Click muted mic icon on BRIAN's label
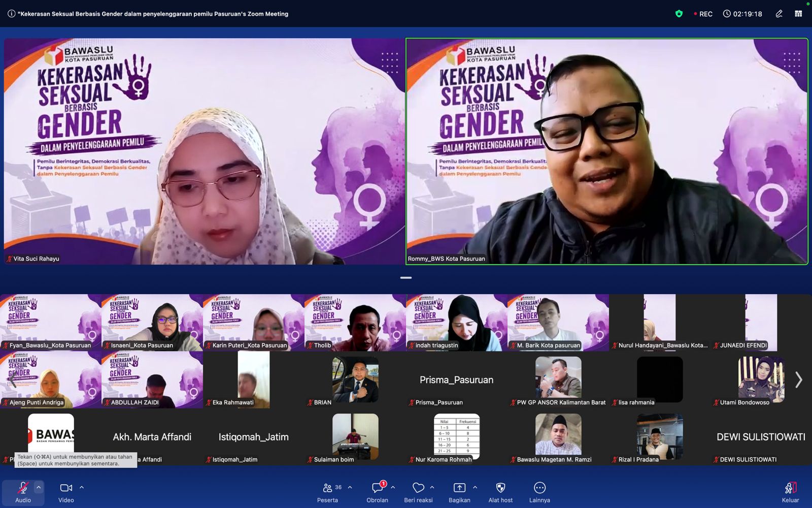The width and height of the screenshot is (812, 508). click(310, 402)
